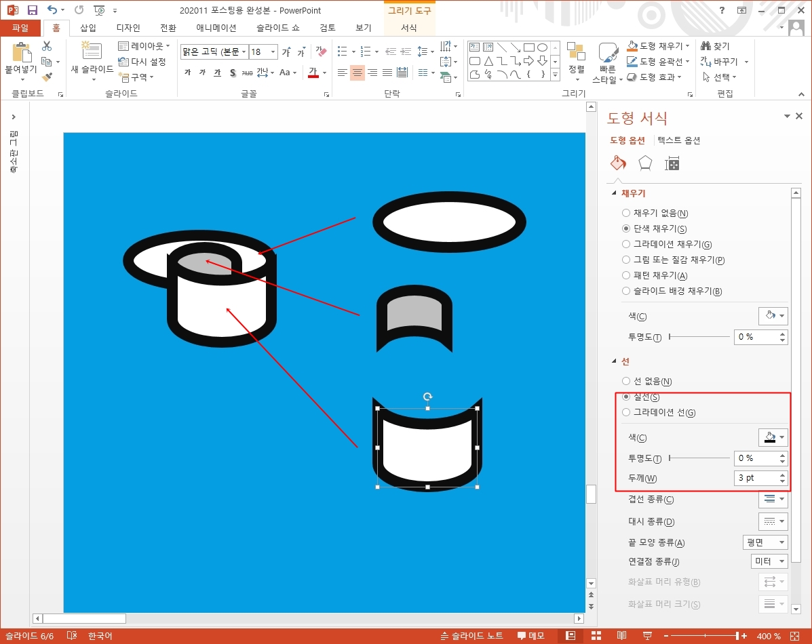Viewport: 812px width, 644px height.
Task: Open Arrange (정렬) icon
Action: click(x=576, y=52)
